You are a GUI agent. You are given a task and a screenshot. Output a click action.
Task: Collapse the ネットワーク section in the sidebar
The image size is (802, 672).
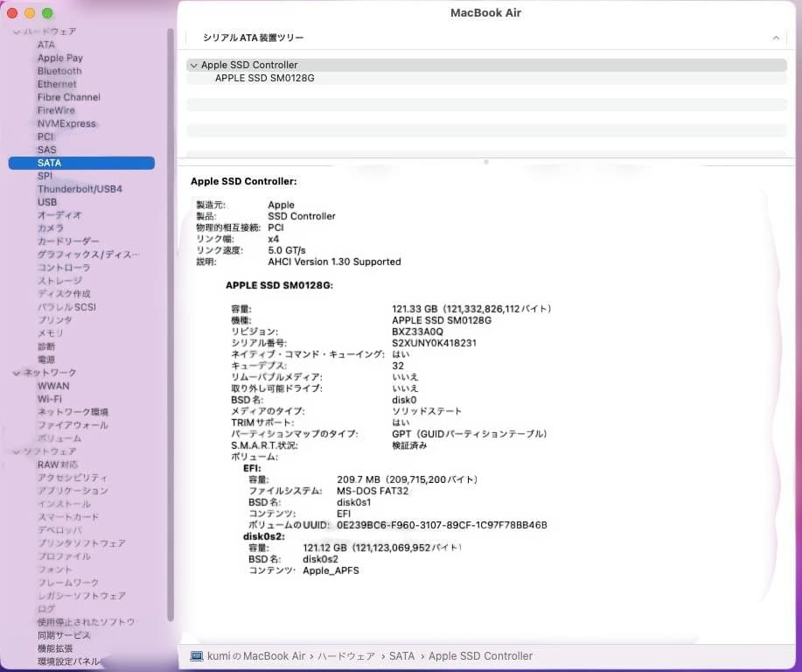[x=16, y=373]
